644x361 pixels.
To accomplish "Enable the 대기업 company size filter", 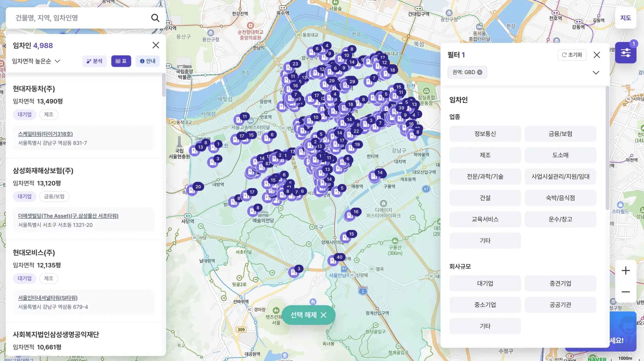I will click(485, 283).
